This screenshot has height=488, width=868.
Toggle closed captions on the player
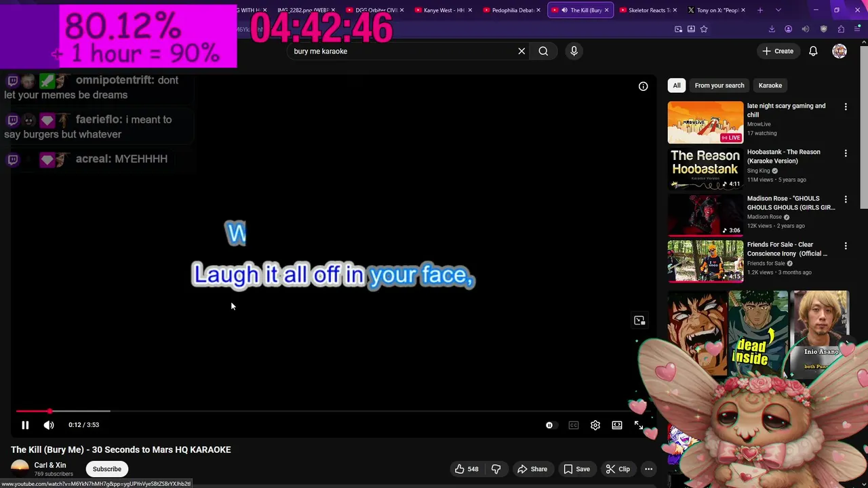(x=574, y=425)
